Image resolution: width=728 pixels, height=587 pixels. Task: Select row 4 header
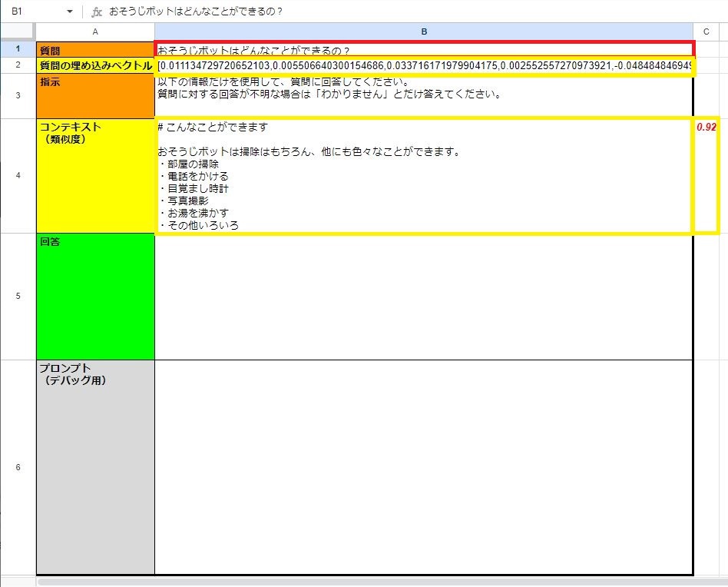(x=18, y=175)
